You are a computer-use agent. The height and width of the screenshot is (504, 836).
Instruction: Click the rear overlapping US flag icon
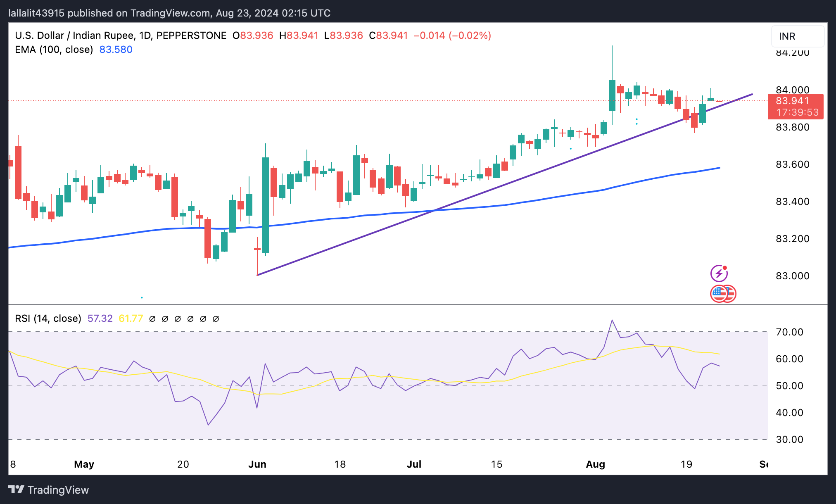731,294
